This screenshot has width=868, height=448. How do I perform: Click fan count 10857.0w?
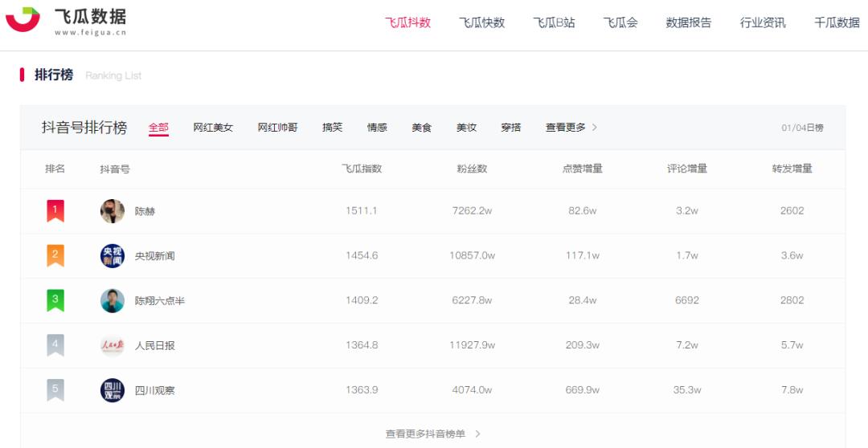point(473,255)
